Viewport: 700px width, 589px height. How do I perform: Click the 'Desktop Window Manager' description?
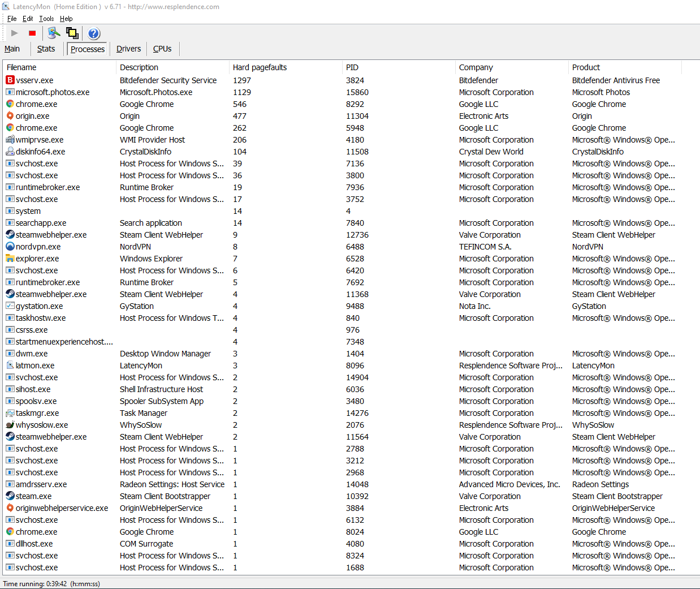(x=165, y=354)
